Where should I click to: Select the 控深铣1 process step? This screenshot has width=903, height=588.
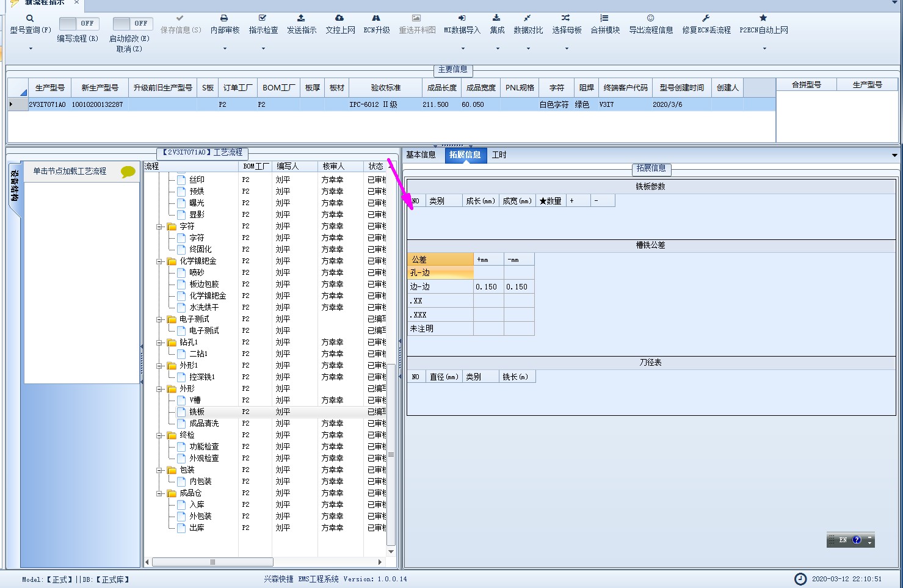[x=202, y=377]
